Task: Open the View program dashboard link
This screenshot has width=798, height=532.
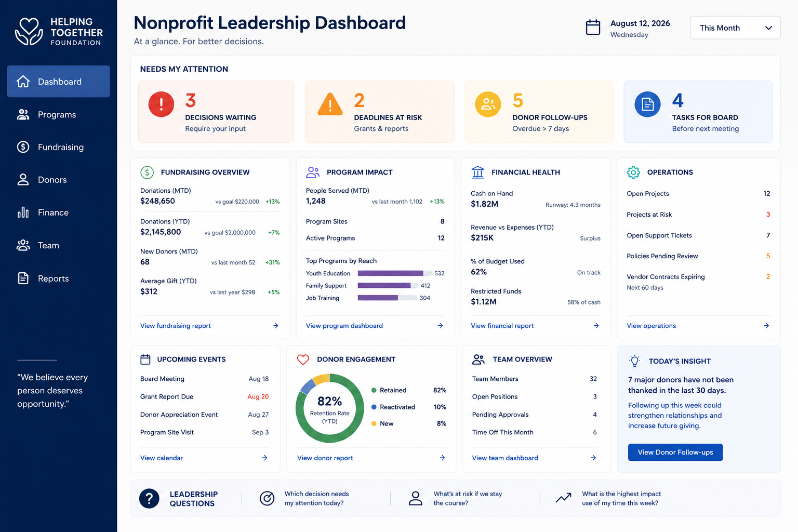Action: pos(344,326)
